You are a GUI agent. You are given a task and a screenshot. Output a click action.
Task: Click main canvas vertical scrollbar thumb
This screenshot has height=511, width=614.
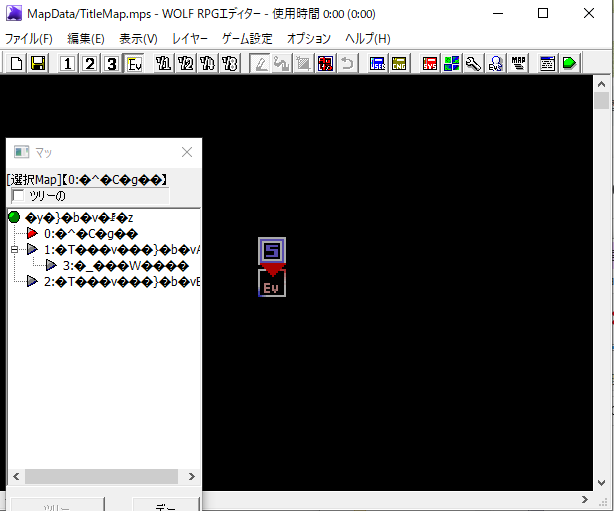(x=601, y=101)
